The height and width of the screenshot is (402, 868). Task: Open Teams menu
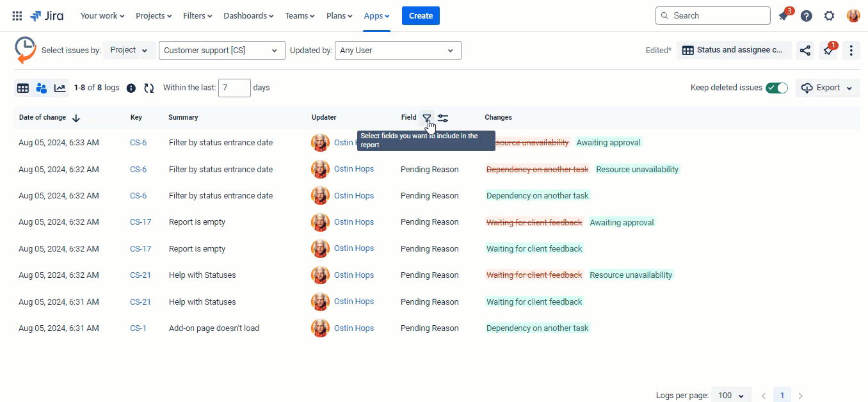(300, 16)
